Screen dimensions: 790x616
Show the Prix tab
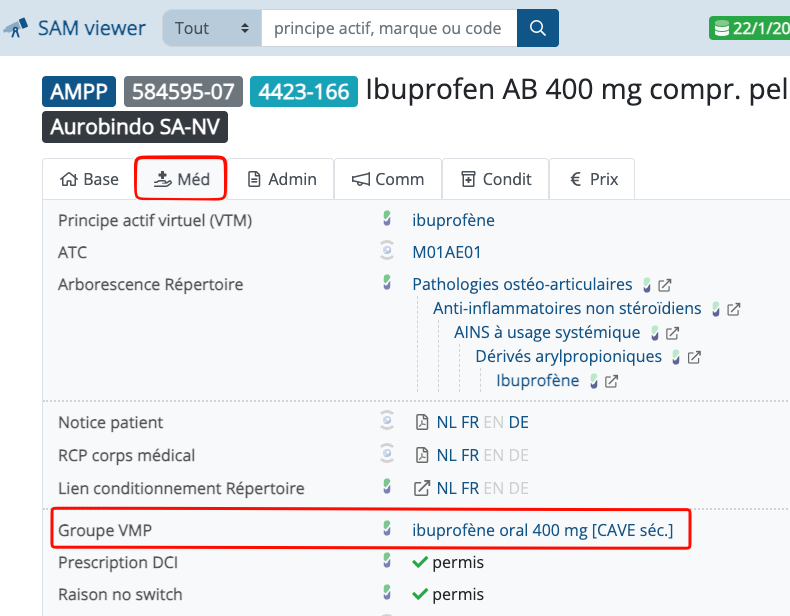tap(593, 179)
